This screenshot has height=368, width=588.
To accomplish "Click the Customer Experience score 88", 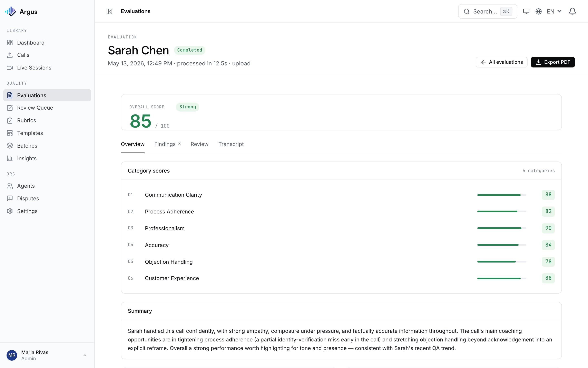I will (548, 278).
